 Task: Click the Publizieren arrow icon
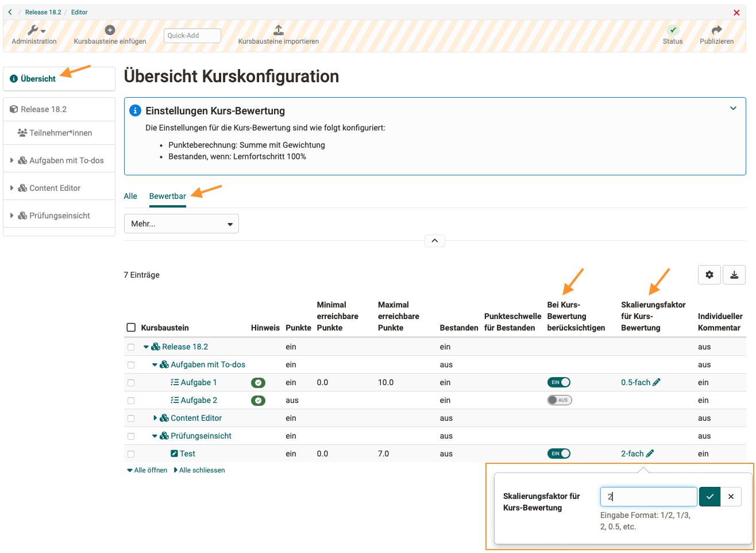(716, 30)
